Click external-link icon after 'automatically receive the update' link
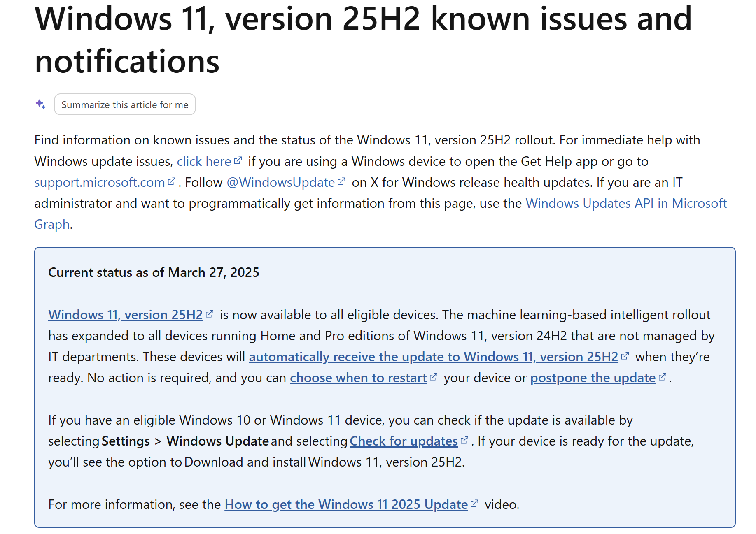 click(625, 356)
